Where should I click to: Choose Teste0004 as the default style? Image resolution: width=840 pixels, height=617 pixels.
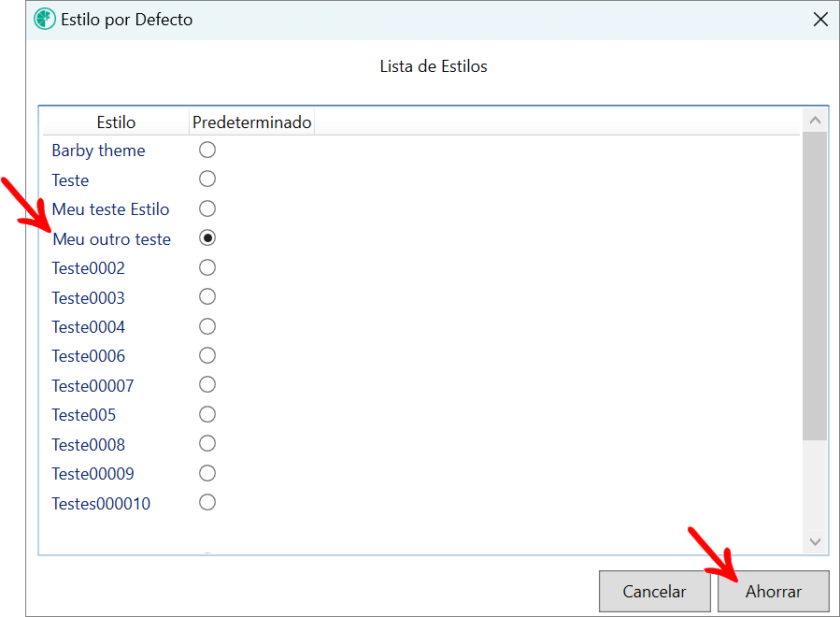(x=206, y=325)
